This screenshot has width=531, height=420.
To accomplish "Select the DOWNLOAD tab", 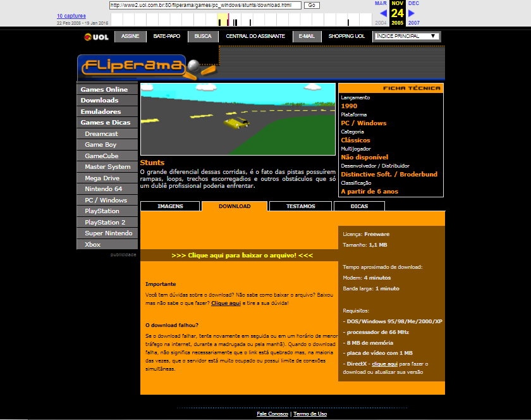I will (235, 206).
